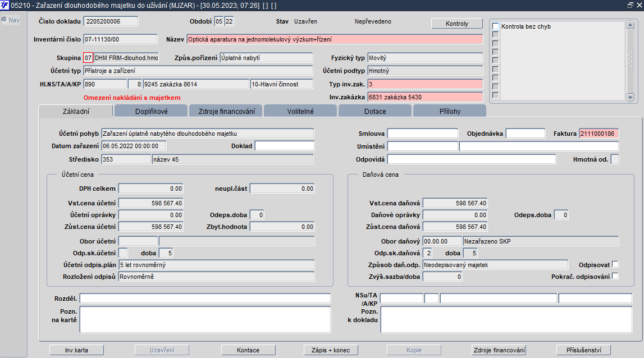
Task: Click the Účetní odpis.plán field
Action: click(x=217, y=265)
